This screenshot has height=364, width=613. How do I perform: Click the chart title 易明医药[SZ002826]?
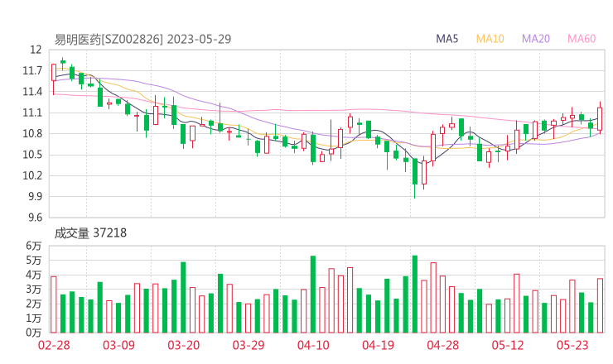pos(109,39)
